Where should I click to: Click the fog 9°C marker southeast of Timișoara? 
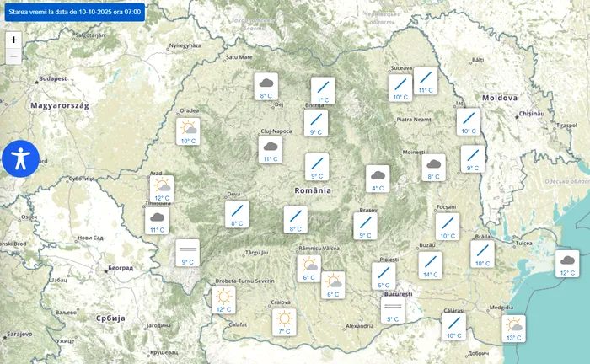[x=187, y=252]
